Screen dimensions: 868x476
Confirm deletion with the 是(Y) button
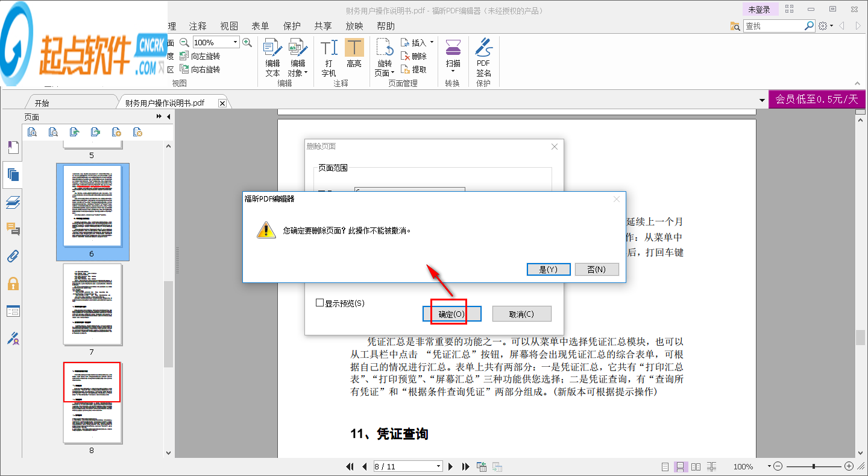(x=548, y=269)
